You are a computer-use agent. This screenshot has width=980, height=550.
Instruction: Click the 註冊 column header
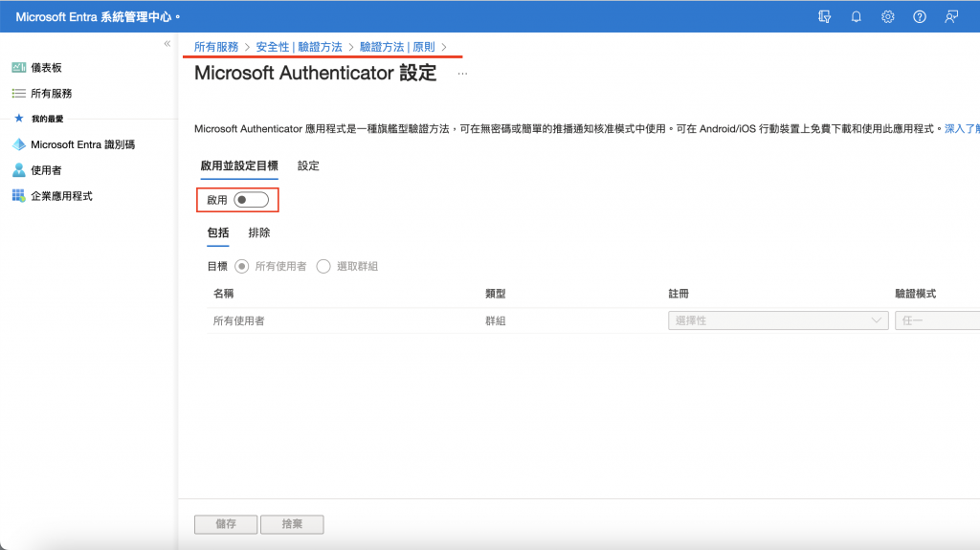(679, 294)
